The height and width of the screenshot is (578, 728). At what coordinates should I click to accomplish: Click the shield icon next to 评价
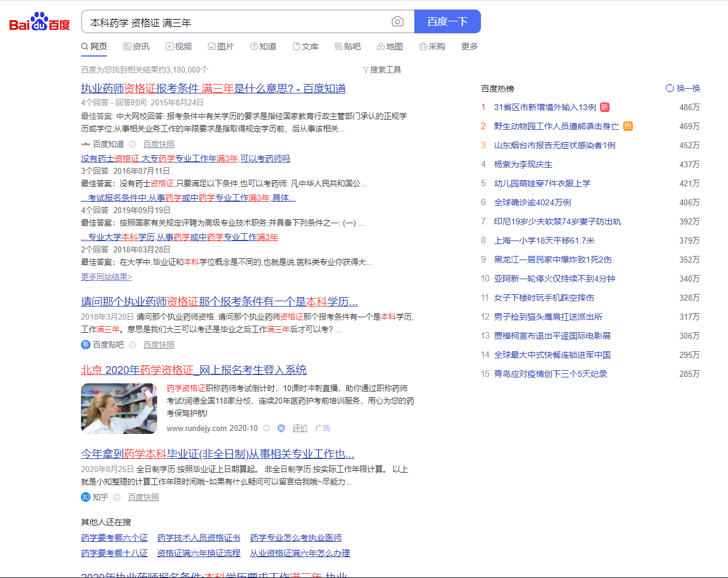pyautogui.click(x=282, y=428)
